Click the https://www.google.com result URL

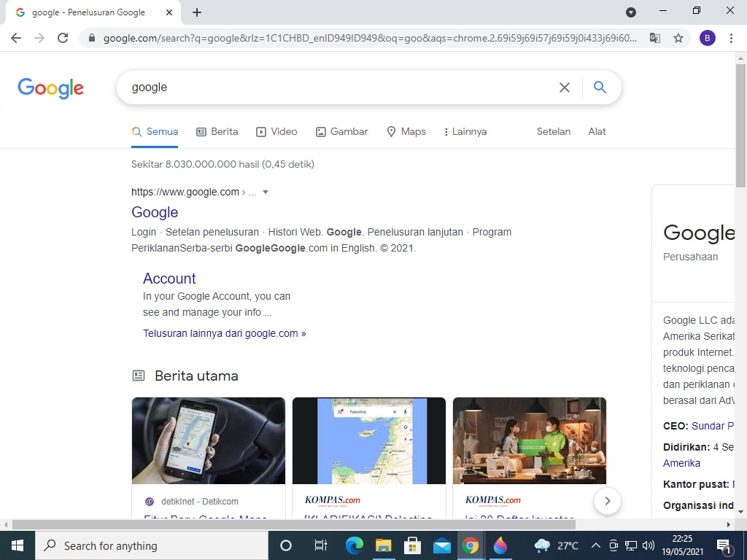coord(185,192)
